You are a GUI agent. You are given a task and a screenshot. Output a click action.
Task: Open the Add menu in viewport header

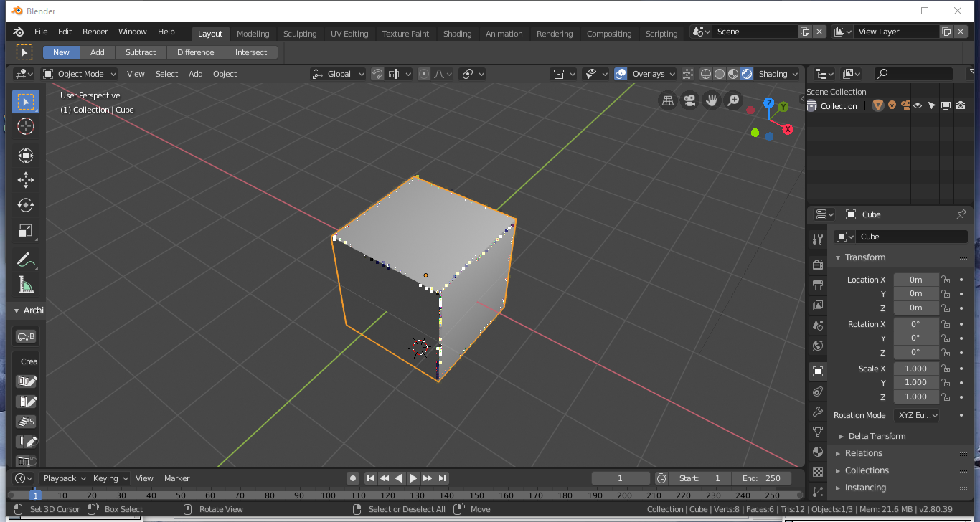coord(195,74)
